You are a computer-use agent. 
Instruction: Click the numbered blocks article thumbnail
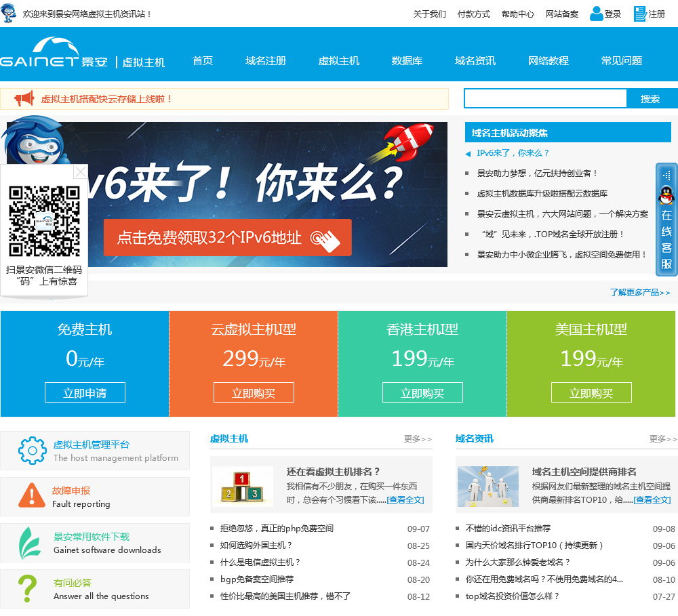pyautogui.click(x=243, y=487)
